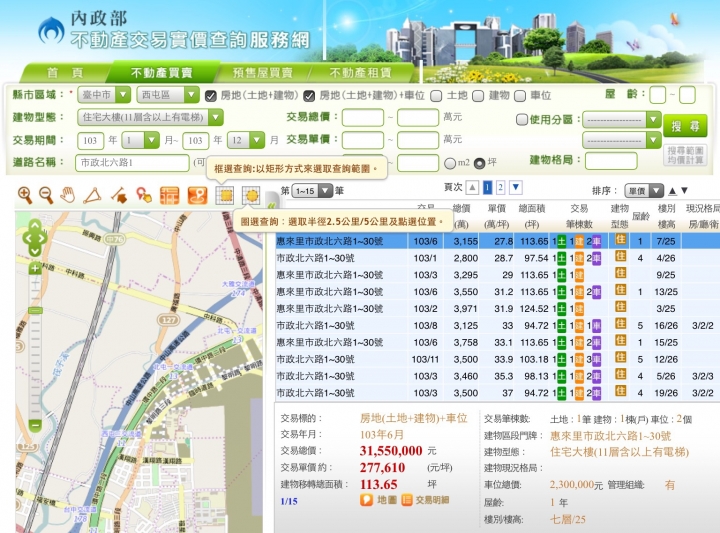The image size is (720, 533).
Task: Go to results page 2
Action: tap(501, 187)
